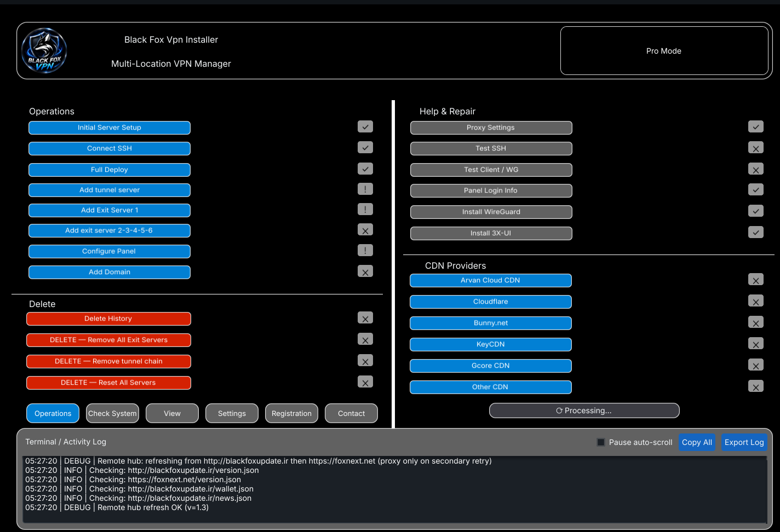Viewport: 780px width, 532px height.
Task: Click the X status icon beside Test Client / WG
Action: (756, 169)
